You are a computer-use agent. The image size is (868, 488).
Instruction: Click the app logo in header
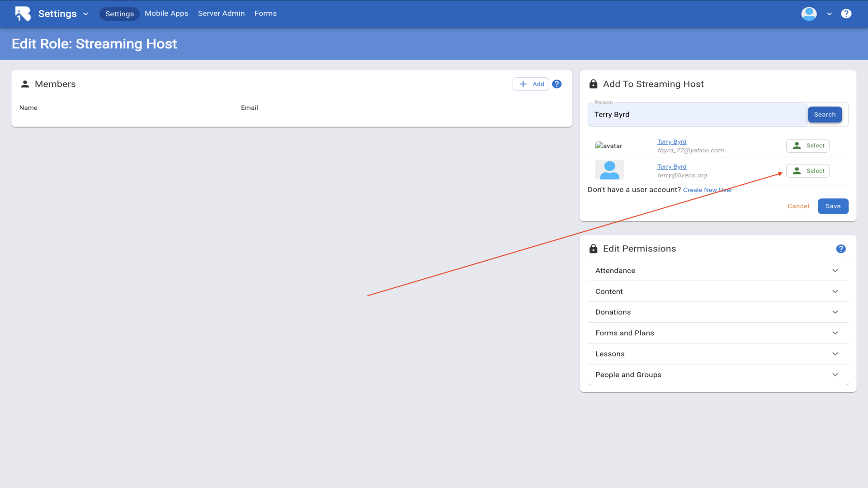click(23, 14)
